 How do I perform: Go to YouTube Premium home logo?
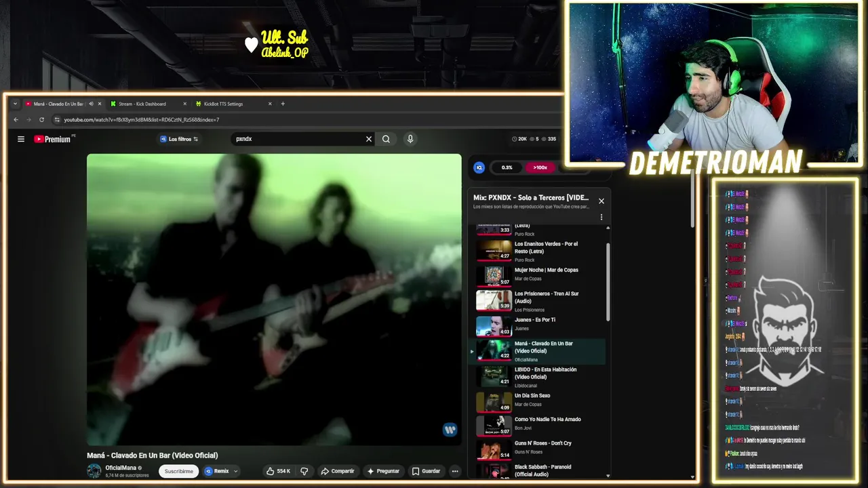click(53, 139)
